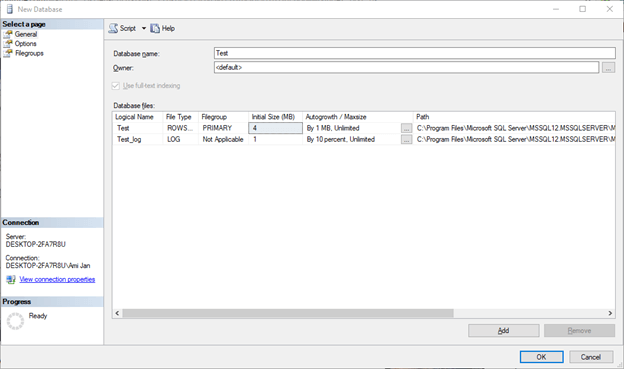The height and width of the screenshot is (369, 624).
Task: Click the horizontal scrollbar right arrow
Action: 610,313
